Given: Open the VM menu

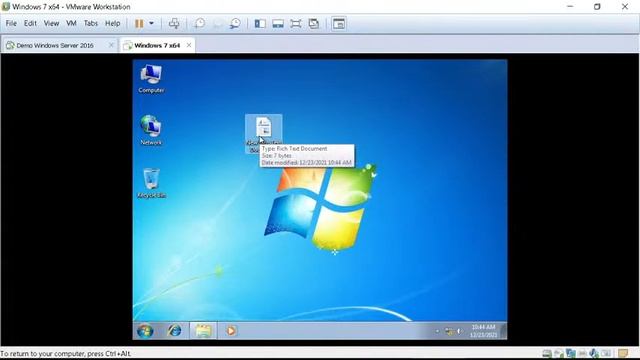Looking at the screenshot, I should click(71, 24).
